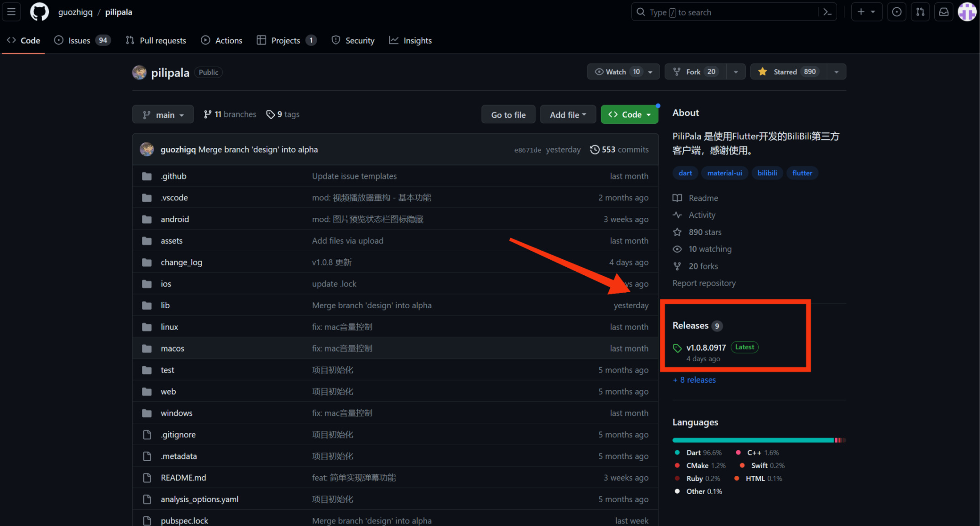The width and height of the screenshot is (980, 526).
Task: Open the notifications inbox icon
Action: click(943, 12)
